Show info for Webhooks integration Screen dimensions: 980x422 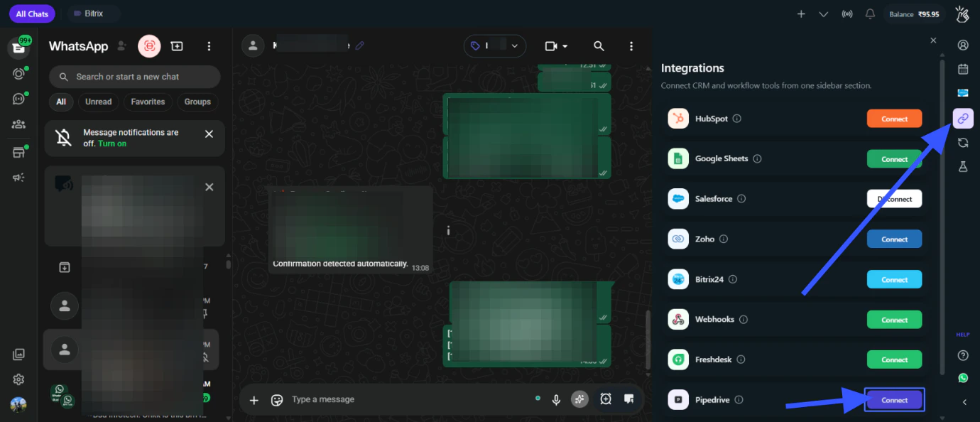tap(744, 320)
